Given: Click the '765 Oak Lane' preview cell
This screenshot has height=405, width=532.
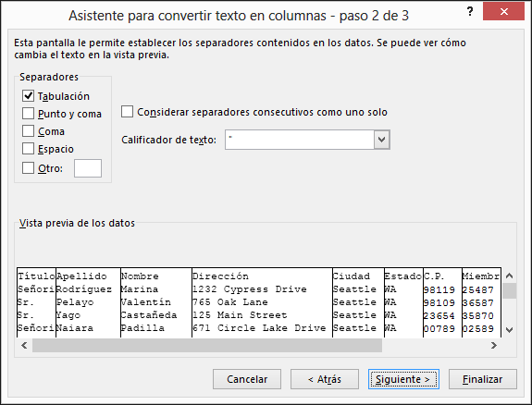Looking at the screenshot, I should click(230, 302).
